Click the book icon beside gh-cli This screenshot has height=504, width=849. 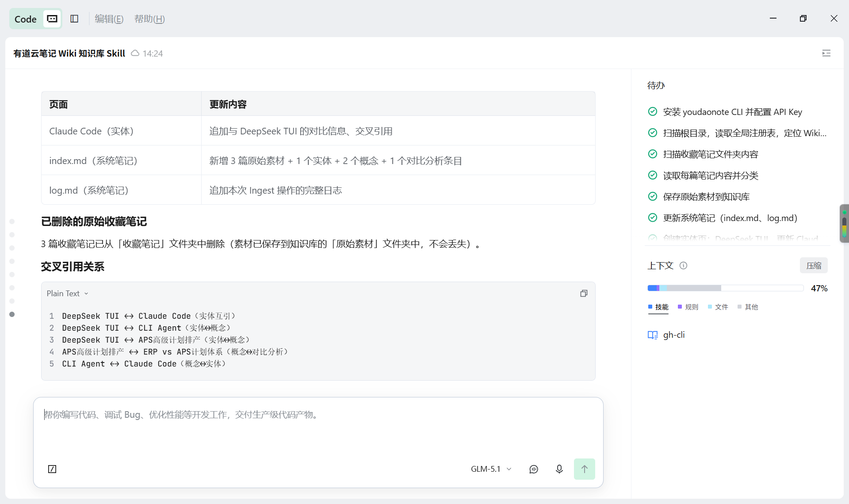click(x=653, y=335)
